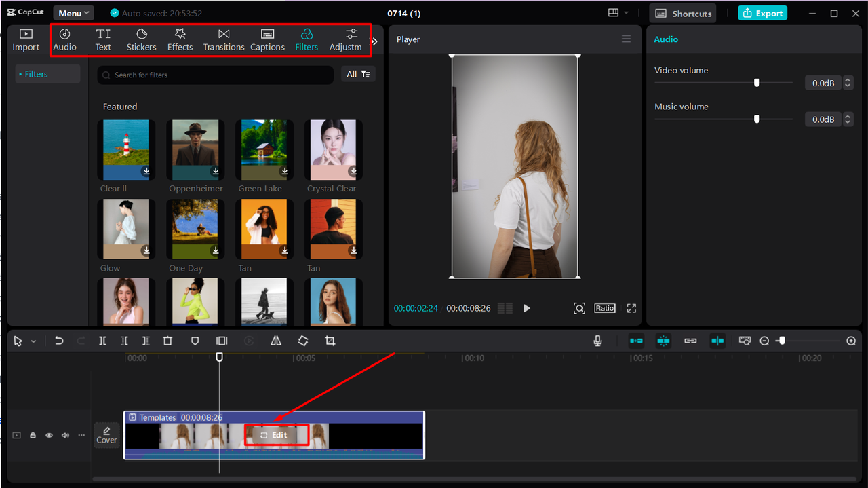
Task: Enter fullscreen preview
Action: click(631, 308)
